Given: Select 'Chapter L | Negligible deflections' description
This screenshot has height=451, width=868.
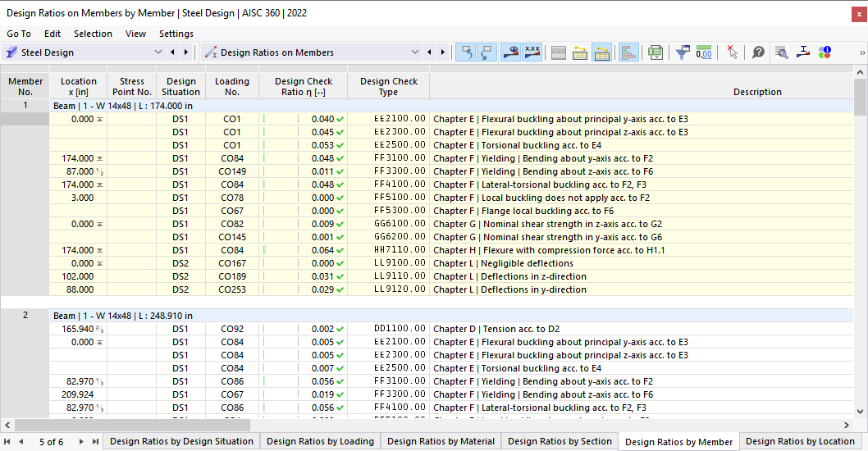Looking at the screenshot, I should (641, 263).
